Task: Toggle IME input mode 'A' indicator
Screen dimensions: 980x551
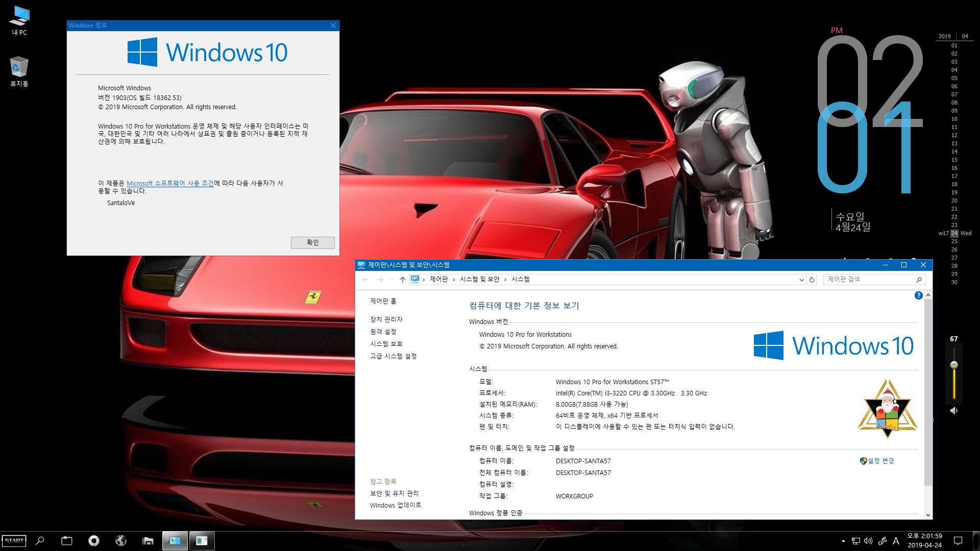Action: pos(896,541)
